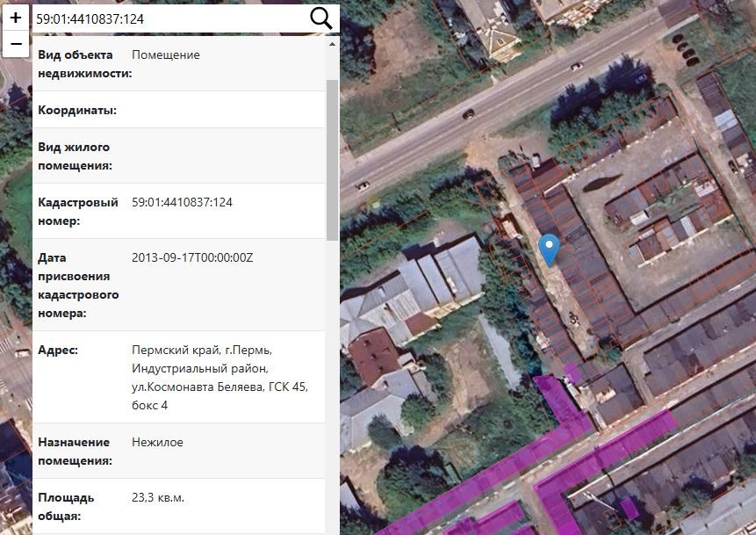Select cadastral number value in table row
The height and width of the screenshot is (535, 756).
(x=183, y=202)
